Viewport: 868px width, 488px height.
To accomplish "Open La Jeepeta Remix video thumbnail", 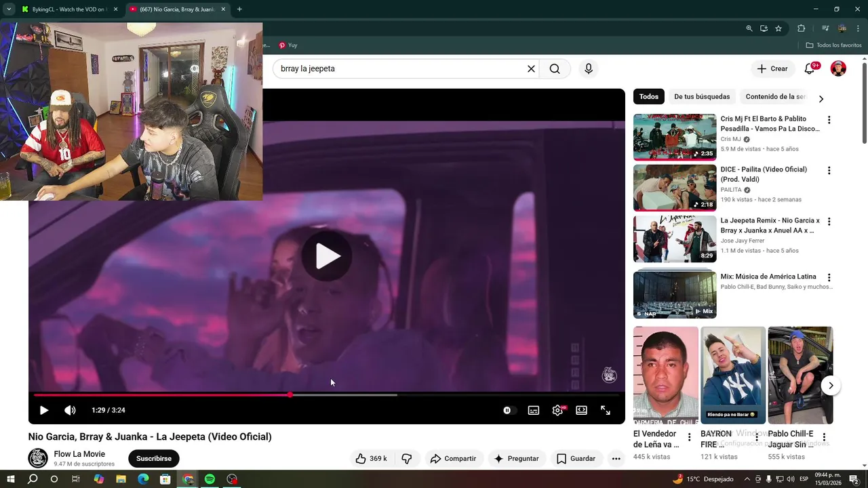I will 675,239.
